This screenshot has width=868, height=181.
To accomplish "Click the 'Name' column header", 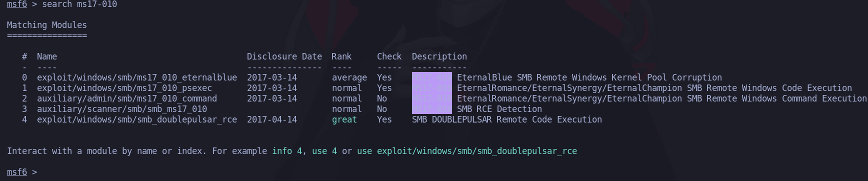I will [x=47, y=56].
